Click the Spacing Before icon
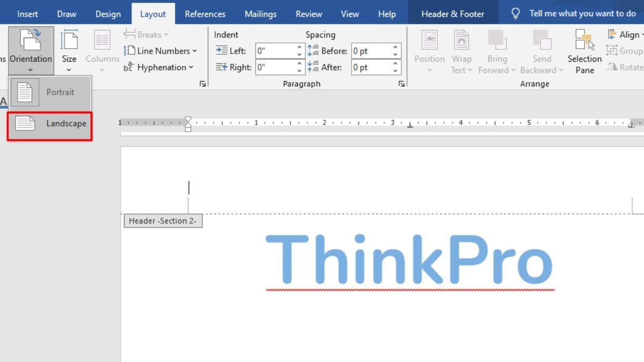 point(313,51)
